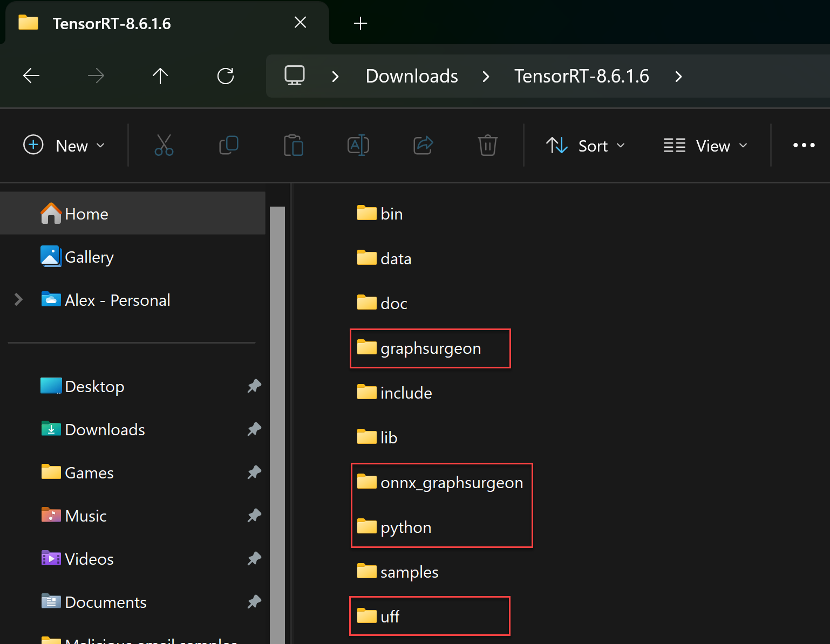Click the pin icon next to Documents
This screenshot has width=830, height=644.
254,602
